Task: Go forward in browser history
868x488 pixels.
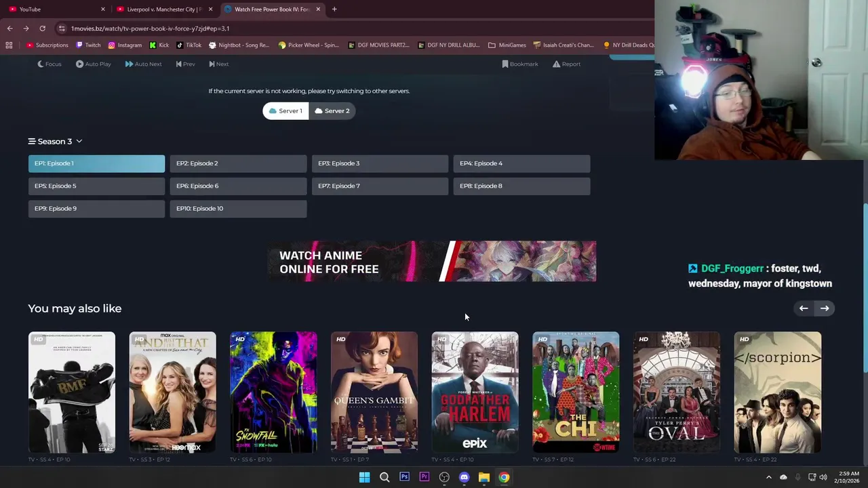Action: (x=26, y=28)
